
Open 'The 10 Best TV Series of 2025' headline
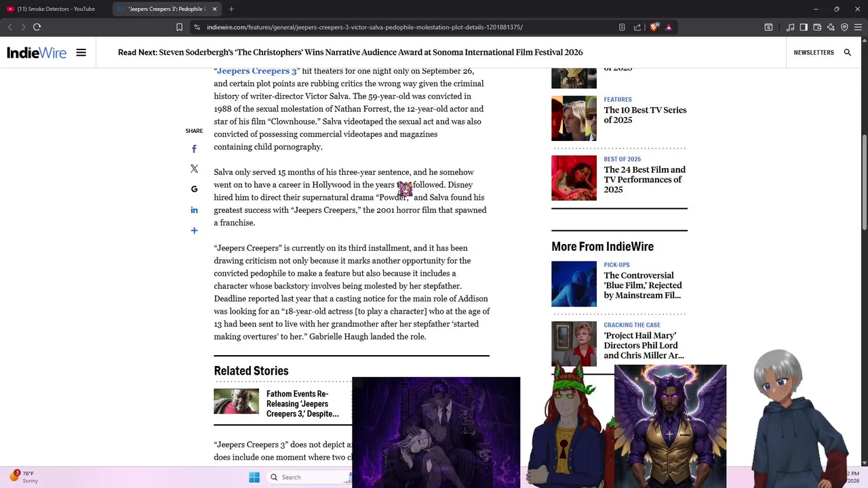(x=645, y=115)
